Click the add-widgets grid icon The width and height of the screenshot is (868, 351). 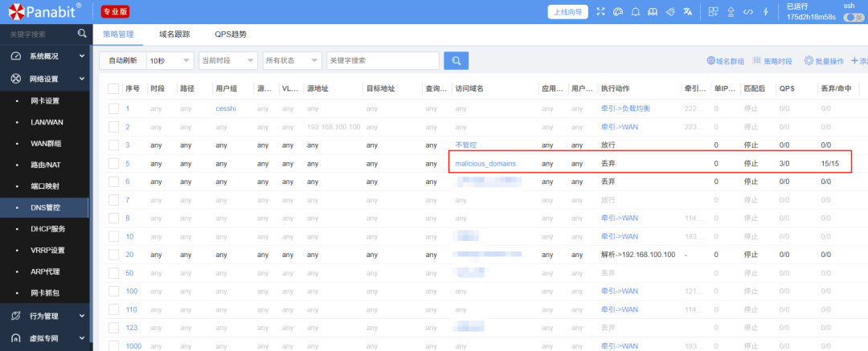coord(713,11)
